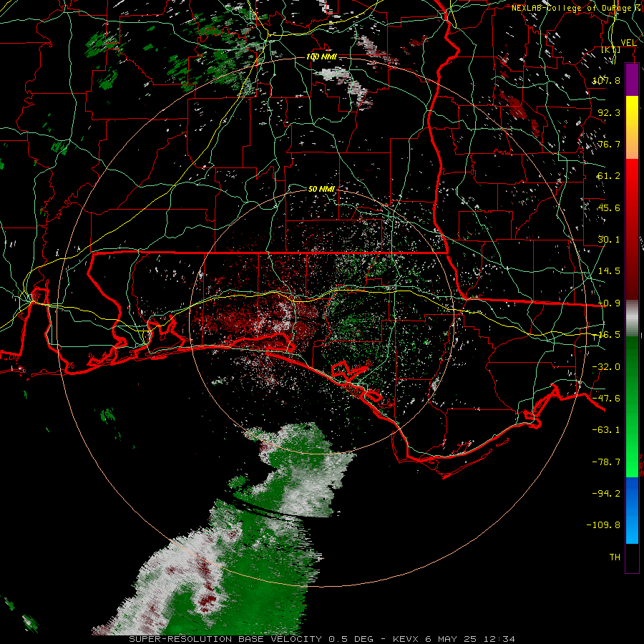Image resolution: width=644 pixels, height=644 pixels.
Task: Click the -94.2 value on velocity scale
Action: click(x=606, y=493)
